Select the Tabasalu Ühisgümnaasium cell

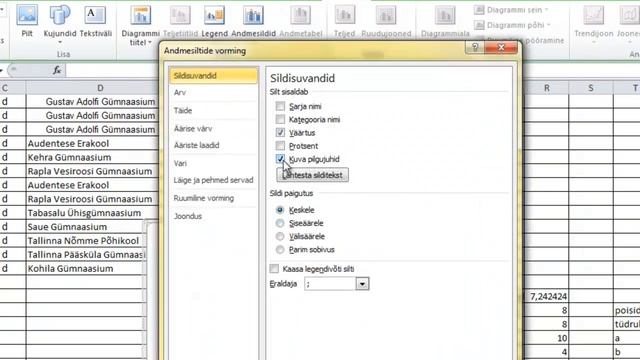92,213
